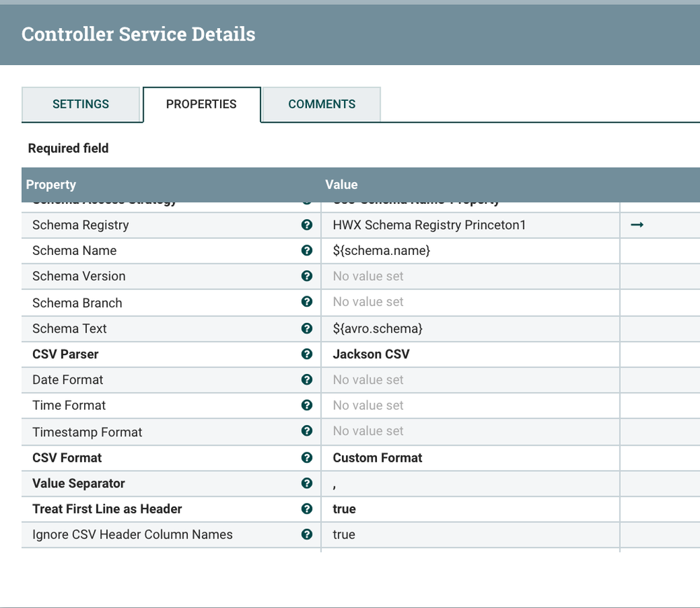Viewport: 700px width, 608px height.
Task: Select the COMMENTS tab
Action: coord(322,104)
